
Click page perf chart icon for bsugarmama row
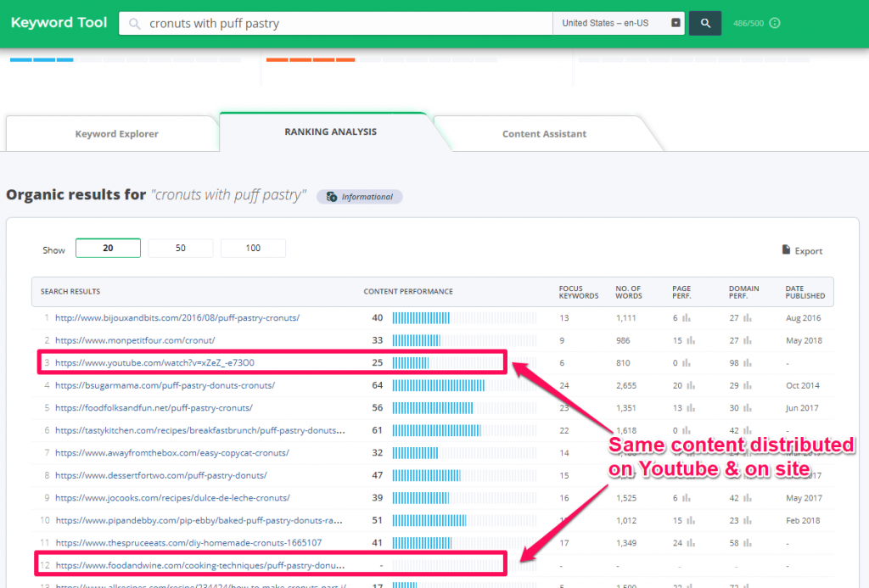[x=691, y=385]
